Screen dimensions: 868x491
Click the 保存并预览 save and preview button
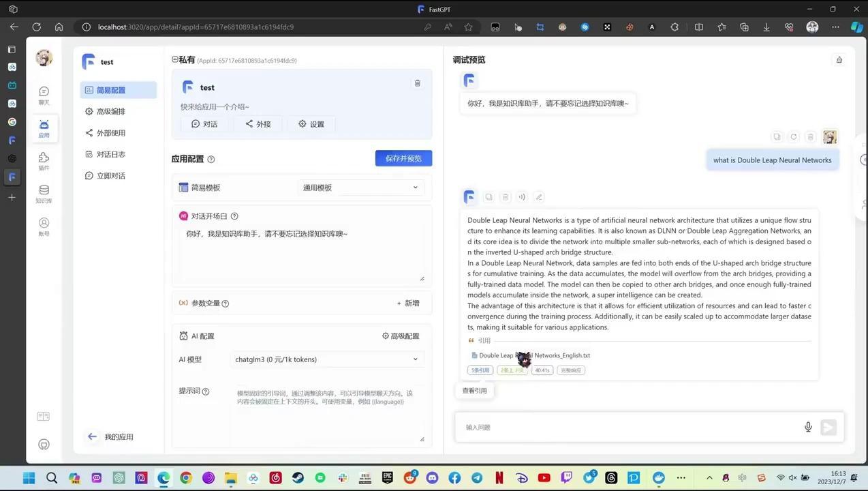tap(403, 158)
